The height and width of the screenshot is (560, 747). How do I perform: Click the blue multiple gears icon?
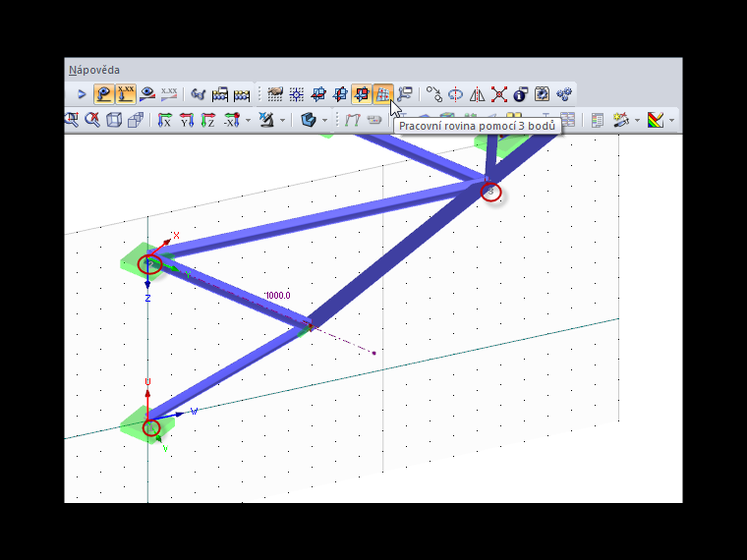(564, 94)
